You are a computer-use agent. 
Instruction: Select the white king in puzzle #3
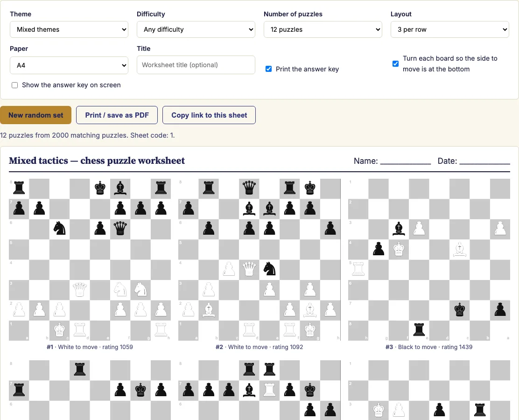[x=399, y=249]
